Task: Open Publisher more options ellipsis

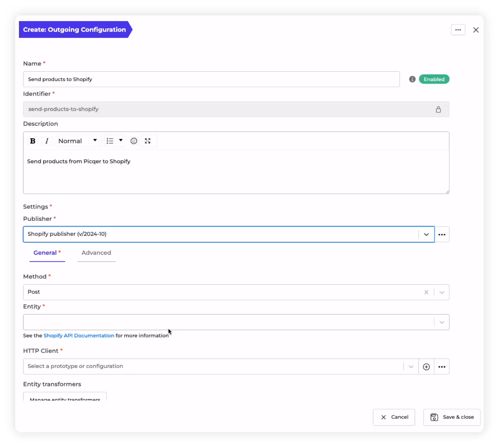Action: tap(442, 234)
